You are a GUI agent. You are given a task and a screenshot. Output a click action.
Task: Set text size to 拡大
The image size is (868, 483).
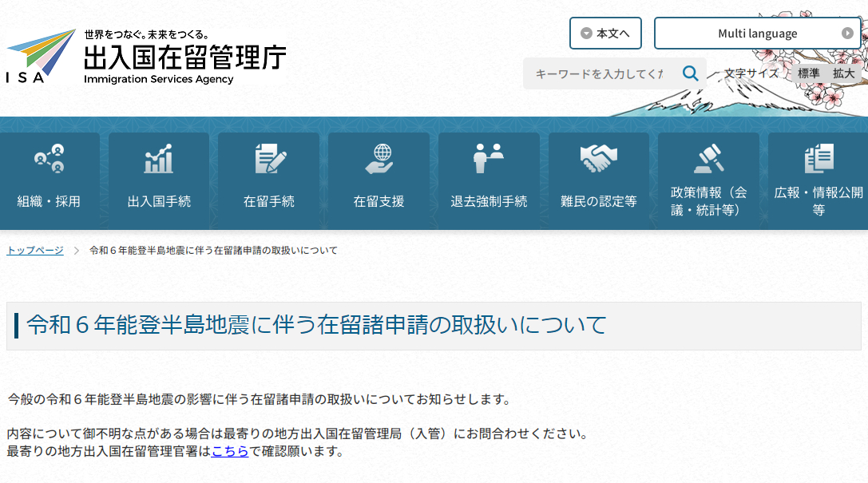[x=843, y=73]
